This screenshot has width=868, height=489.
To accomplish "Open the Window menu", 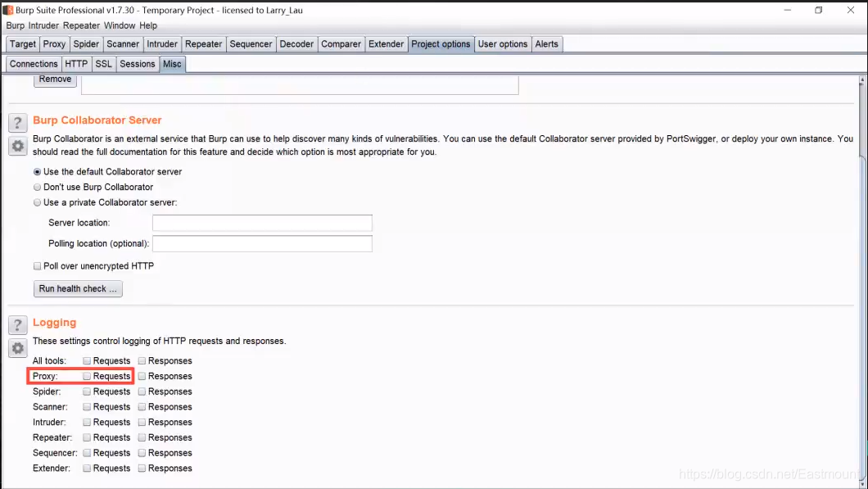I will click(120, 25).
